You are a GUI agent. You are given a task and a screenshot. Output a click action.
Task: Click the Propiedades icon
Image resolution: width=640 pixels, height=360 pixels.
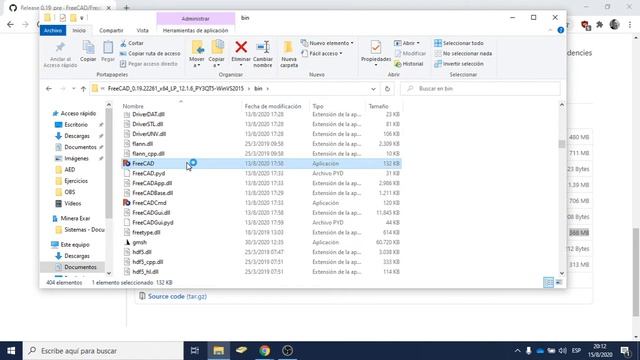click(x=376, y=47)
